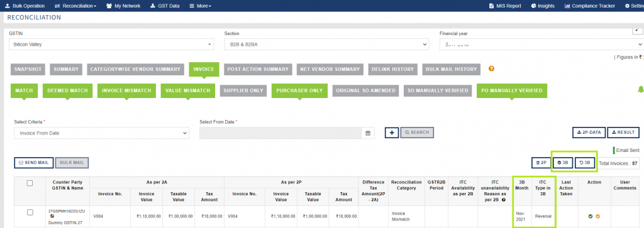Viewport: 644px width, 228px height.
Task: Toggle the Deemed Match category filter
Action: 68,90
